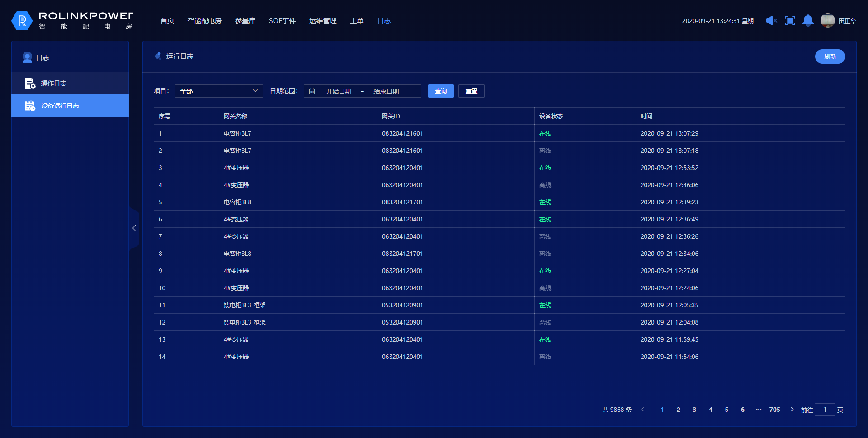
Task: Click time 2020-09-21 11:54:06
Action: coord(670,357)
